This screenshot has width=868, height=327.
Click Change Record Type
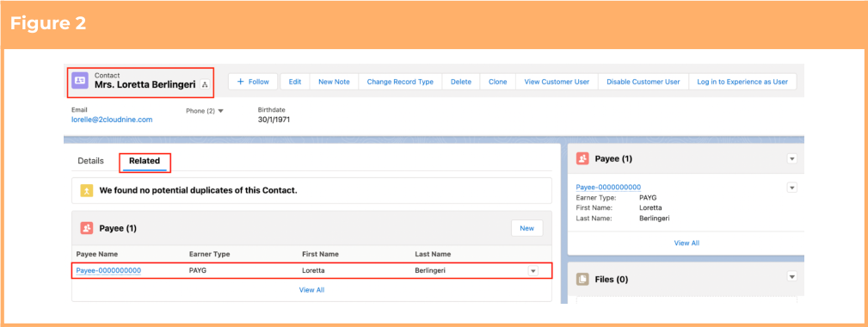(400, 82)
